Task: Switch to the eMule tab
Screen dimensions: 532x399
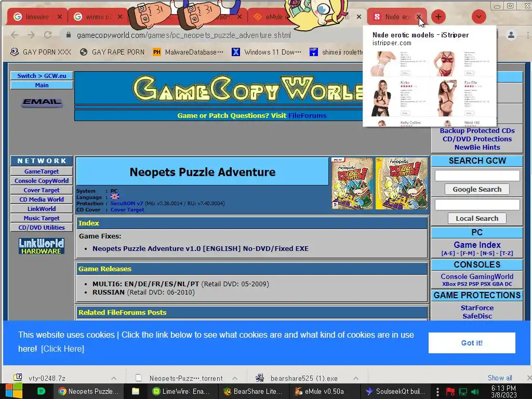Action: tap(271, 17)
